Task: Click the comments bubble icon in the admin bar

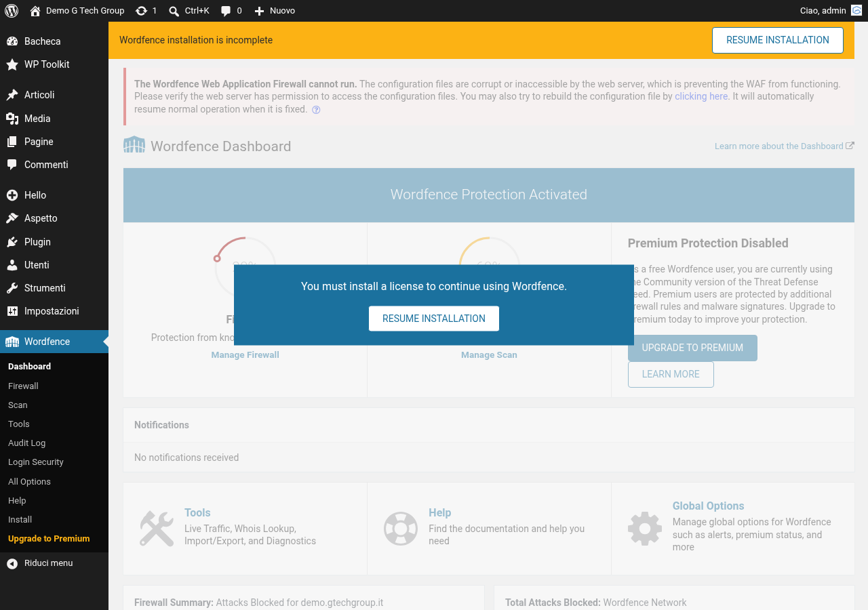Action: [226, 11]
